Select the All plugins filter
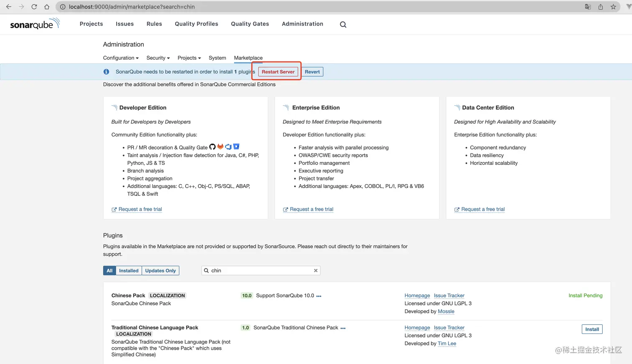Image resolution: width=632 pixels, height=364 pixels. point(110,270)
